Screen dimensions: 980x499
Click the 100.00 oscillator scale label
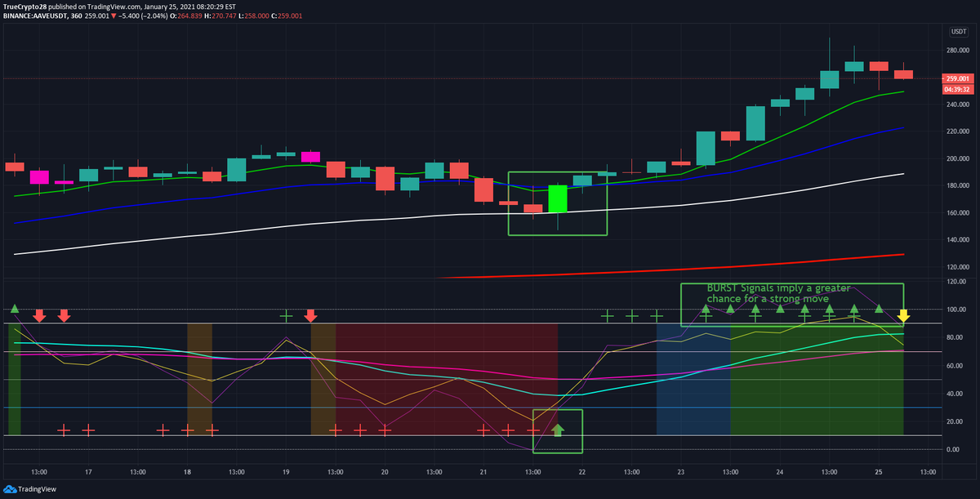pyautogui.click(x=956, y=310)
